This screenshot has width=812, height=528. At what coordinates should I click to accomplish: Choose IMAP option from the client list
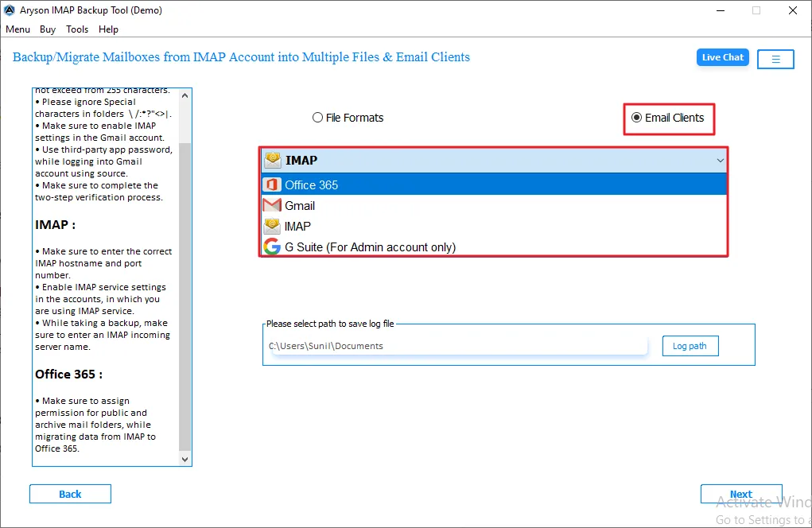tap(494, 226)
